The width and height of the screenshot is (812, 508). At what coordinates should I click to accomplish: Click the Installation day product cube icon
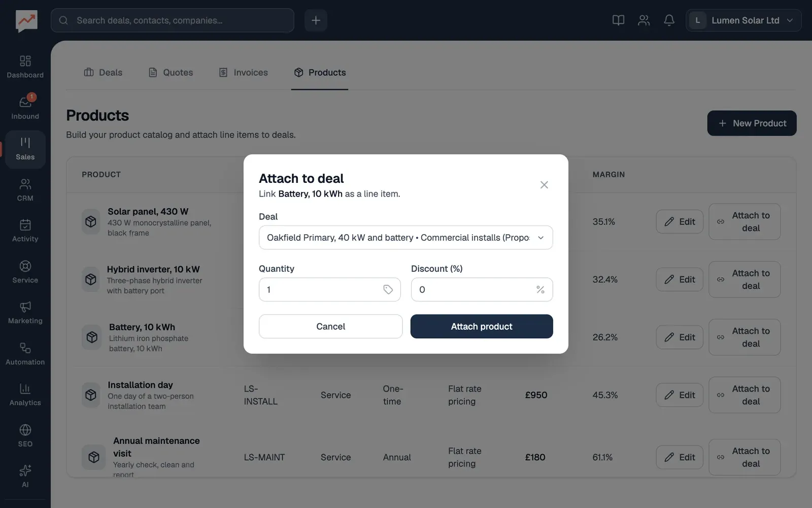(91, 395)
